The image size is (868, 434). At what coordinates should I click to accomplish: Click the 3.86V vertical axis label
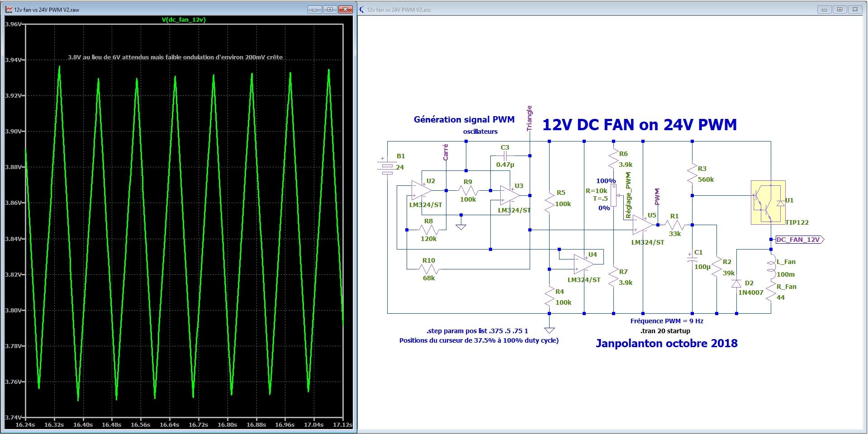click(x=13, y=203)
